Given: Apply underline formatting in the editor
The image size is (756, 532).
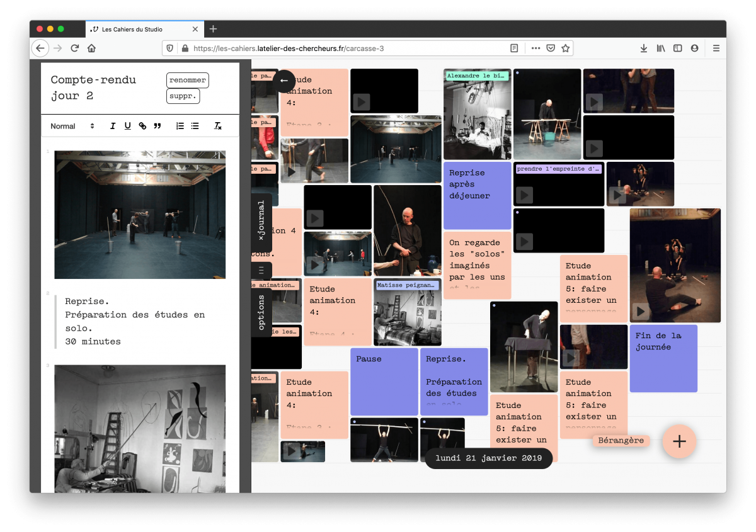Looking at the screenshot, I should coord(127,126).
